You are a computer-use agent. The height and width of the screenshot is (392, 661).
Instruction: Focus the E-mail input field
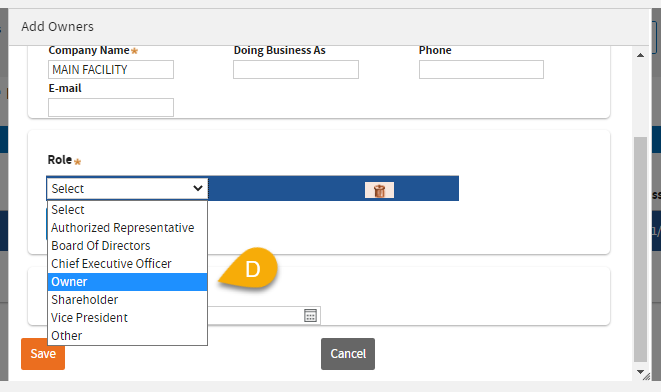point(111,107)
